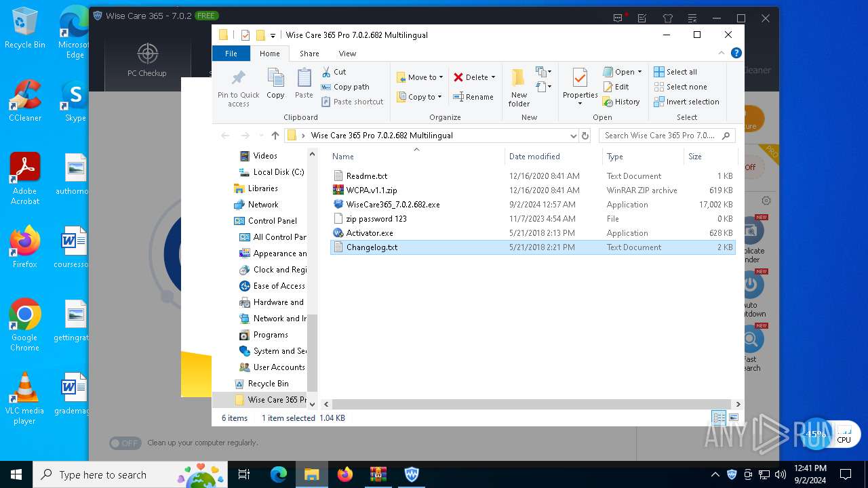Click the horizontal scrollbar in file list
868x488 pixels.
click(532, 404)
